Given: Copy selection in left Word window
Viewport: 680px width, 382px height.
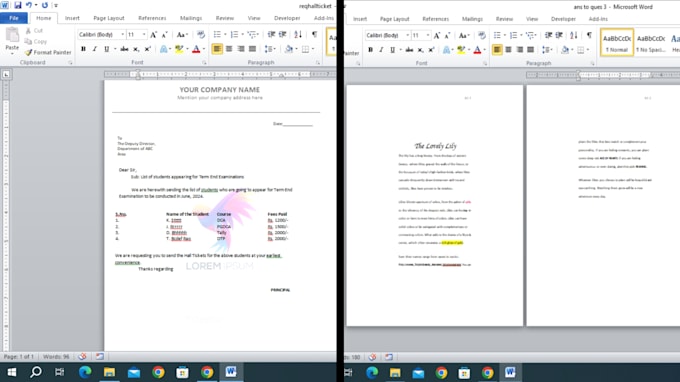Looking at the screenshot, I should point(36,41).
